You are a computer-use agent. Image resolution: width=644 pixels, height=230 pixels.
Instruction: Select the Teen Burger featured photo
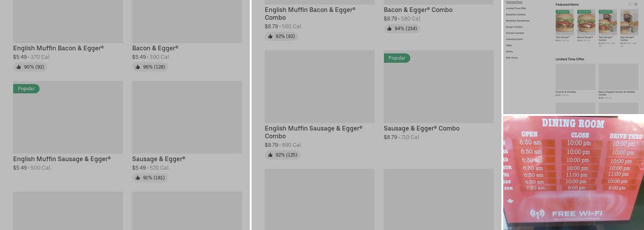coord(564,22)
